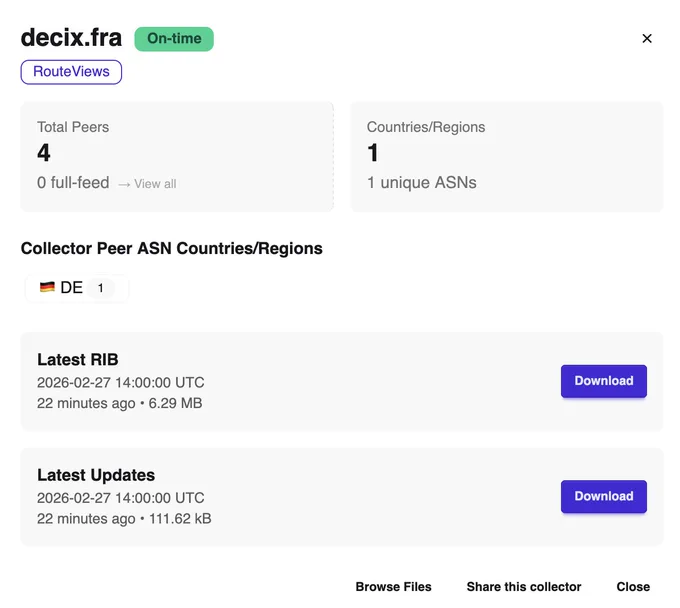Click the arrow before View all
This screenshot has width=680, height=608.
(x=124, y=184)
